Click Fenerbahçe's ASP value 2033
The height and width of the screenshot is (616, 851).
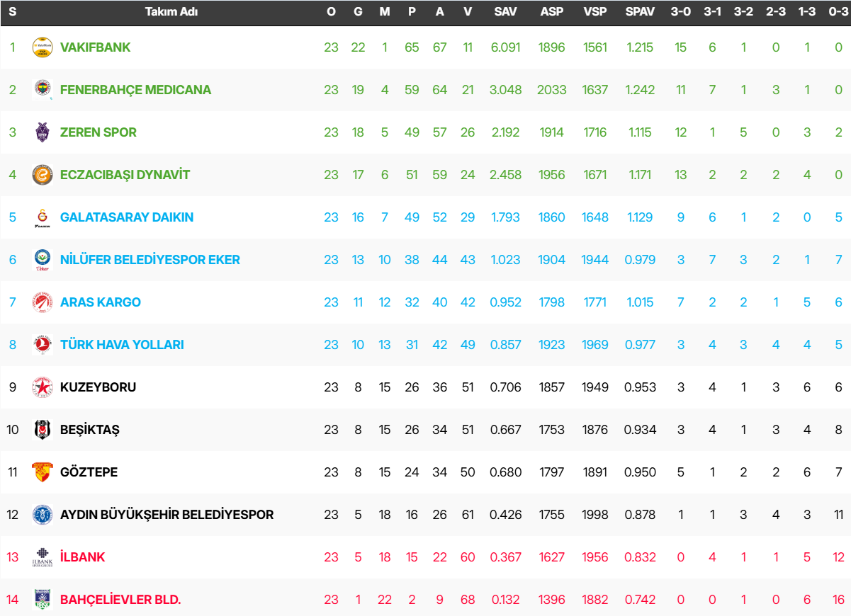(x=552, y=90)
